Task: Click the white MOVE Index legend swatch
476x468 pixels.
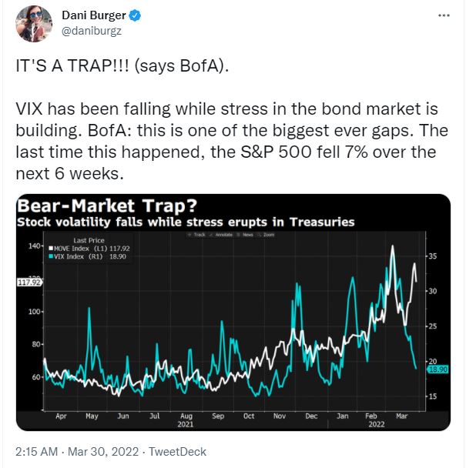Action: pos(51,249)
